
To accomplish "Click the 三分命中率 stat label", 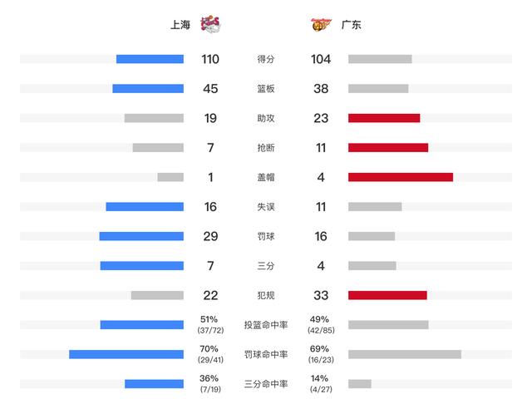I will (x=266, y=384).
